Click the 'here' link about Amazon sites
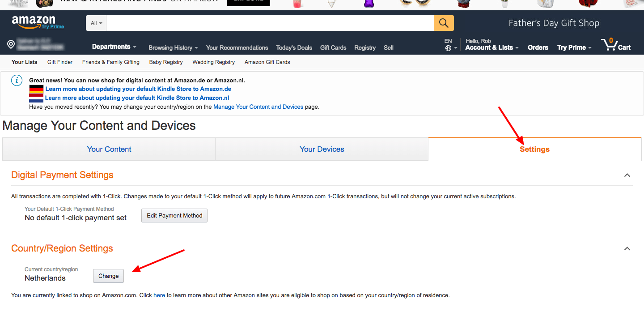Image resolution: width=644 pixels, height=316 pixels. 159,295
